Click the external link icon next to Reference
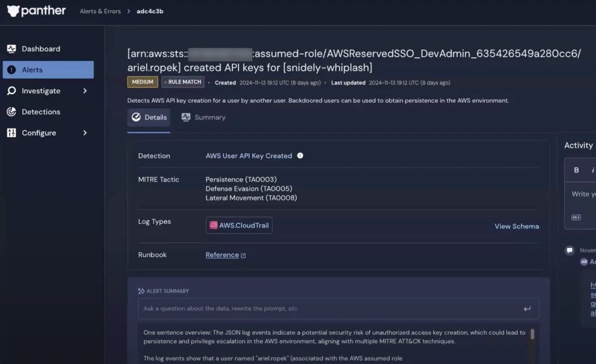Screen dimensions: 596x364 242,255
